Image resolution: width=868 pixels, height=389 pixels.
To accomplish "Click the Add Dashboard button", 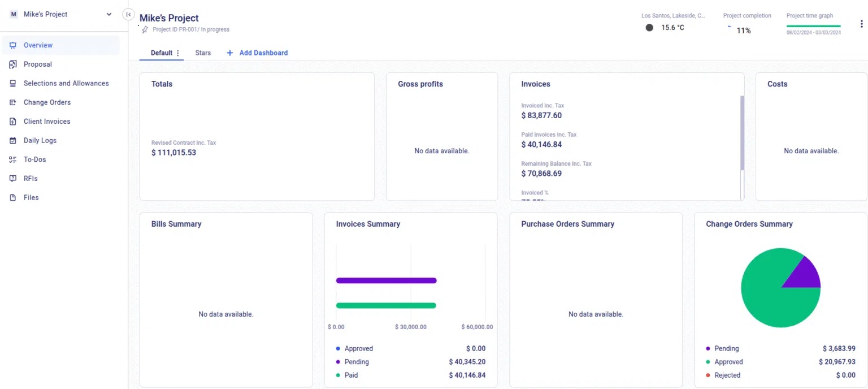I will [258, 53].
